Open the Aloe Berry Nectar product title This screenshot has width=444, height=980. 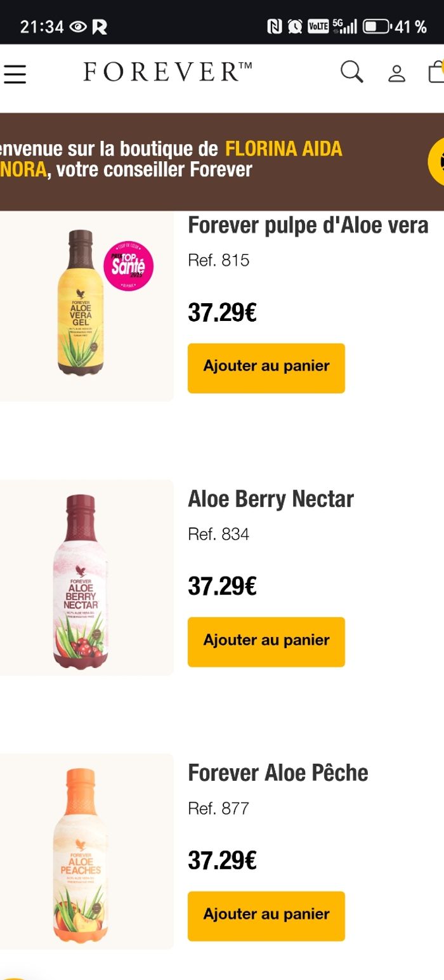pos(270,499)
